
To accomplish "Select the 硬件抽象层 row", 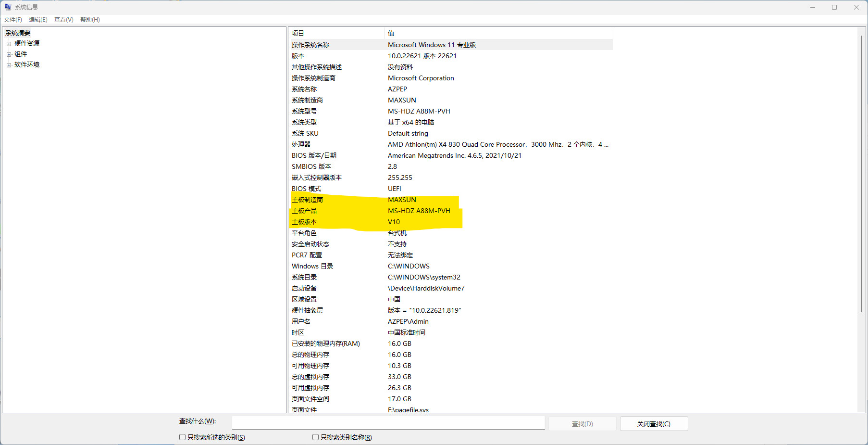I will [x=451, y=310].
